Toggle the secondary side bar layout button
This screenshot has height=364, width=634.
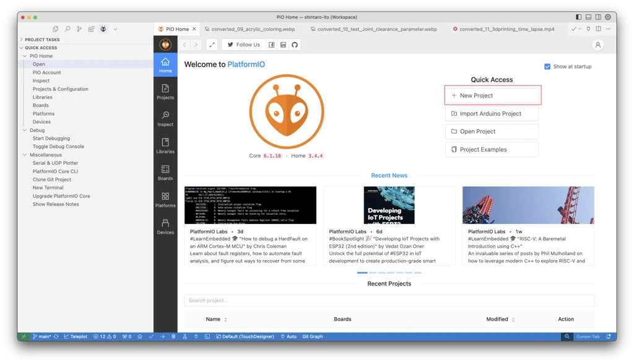(598, 17)
